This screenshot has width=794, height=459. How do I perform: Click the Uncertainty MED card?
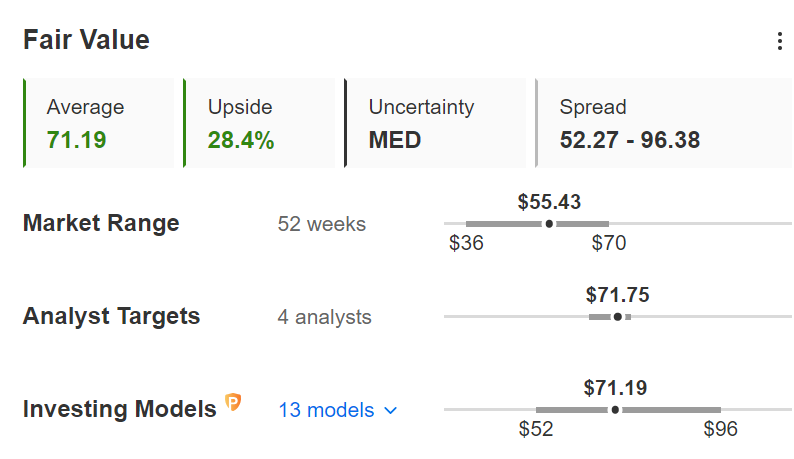(435, 123)
